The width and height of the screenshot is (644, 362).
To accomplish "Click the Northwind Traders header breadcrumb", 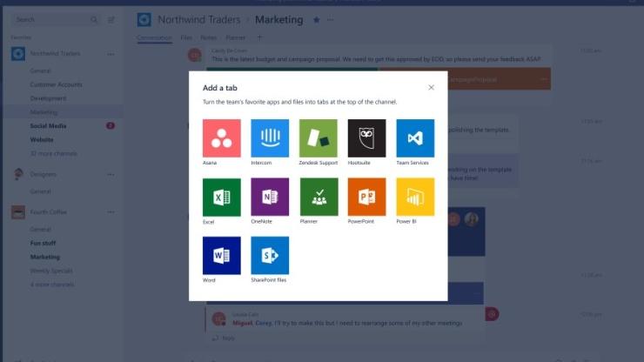I will [199, 20].
